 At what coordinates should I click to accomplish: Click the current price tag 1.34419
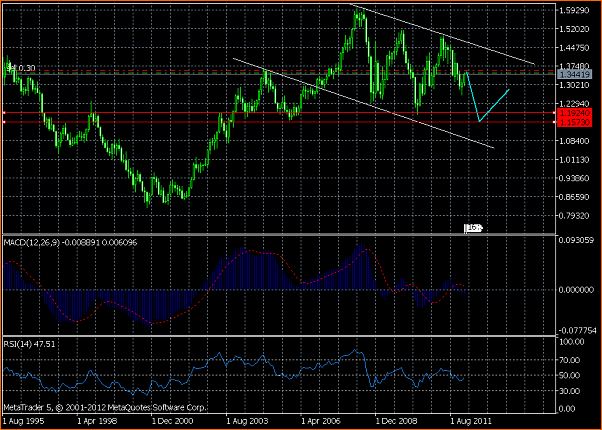575,74
